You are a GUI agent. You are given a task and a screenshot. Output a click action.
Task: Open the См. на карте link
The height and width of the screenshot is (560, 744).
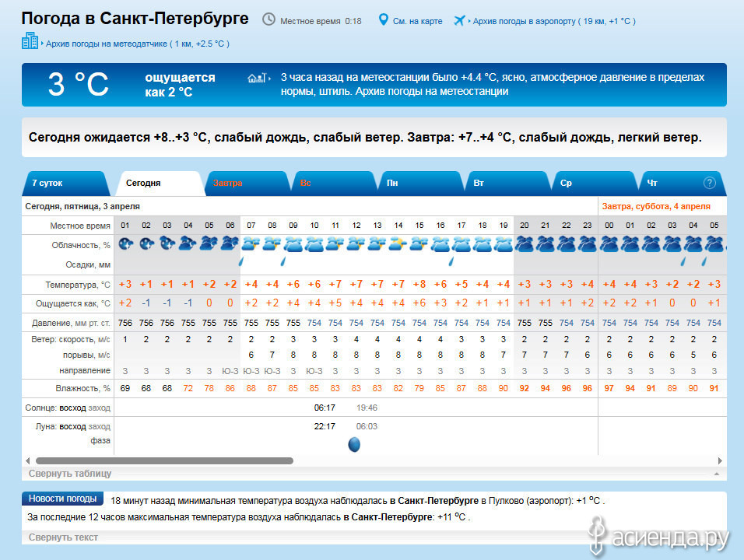[x=417, y=21]
